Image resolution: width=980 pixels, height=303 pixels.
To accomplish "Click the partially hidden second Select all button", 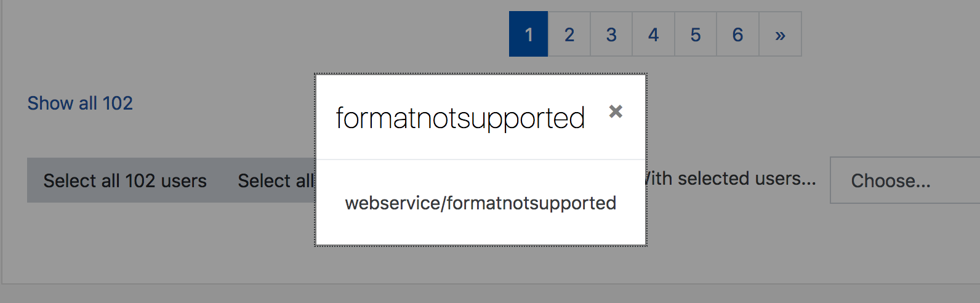I will point(276,180).
